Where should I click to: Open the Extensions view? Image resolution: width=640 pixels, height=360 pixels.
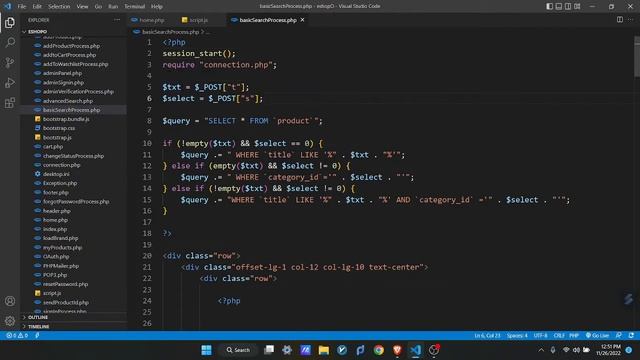pos(10,102)
